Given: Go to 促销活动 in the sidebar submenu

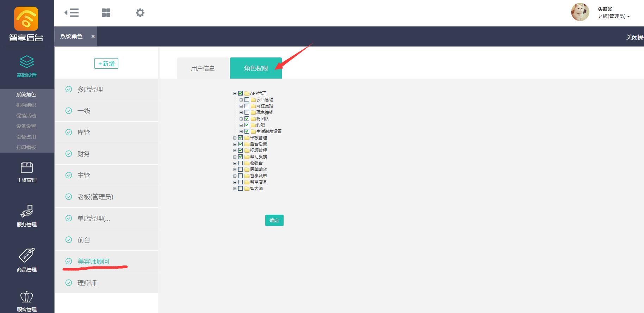Looking at the screenshot, I should pos(26,116).
